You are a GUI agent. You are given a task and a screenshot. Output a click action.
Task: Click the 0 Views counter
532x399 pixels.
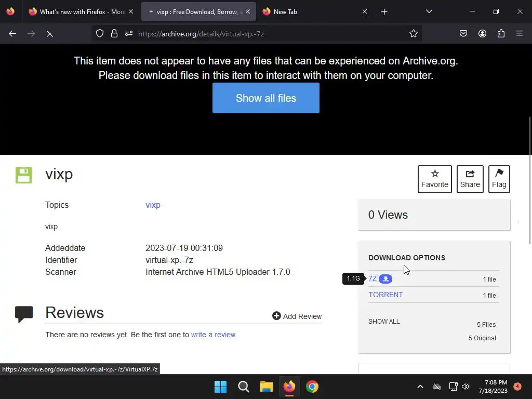point(388,215)
